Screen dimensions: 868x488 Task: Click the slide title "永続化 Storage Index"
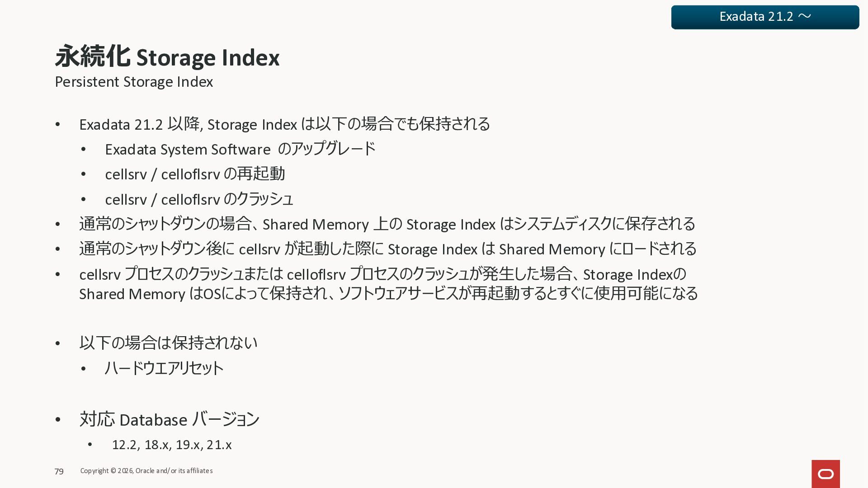[x=167, y=57]
